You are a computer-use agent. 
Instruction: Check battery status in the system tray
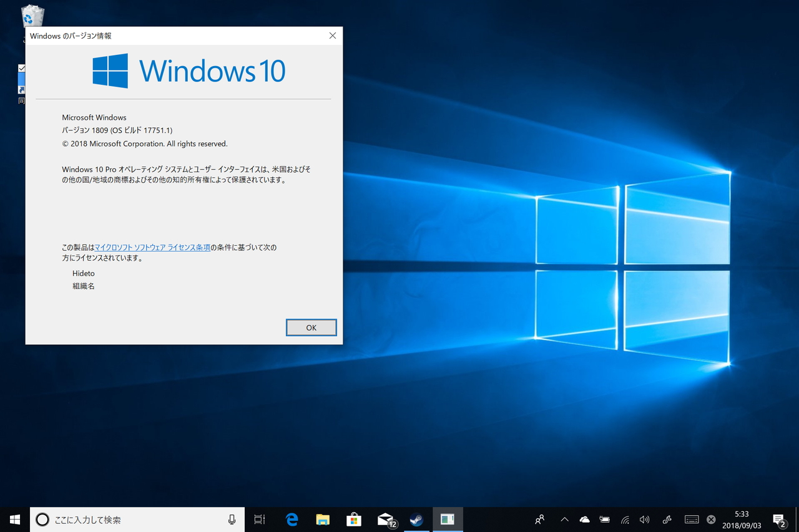point(604,519)
